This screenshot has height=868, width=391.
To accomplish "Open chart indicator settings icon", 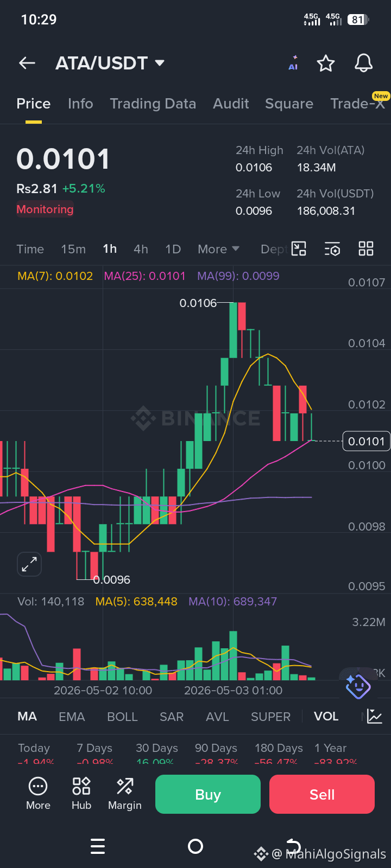I will 332,249.
